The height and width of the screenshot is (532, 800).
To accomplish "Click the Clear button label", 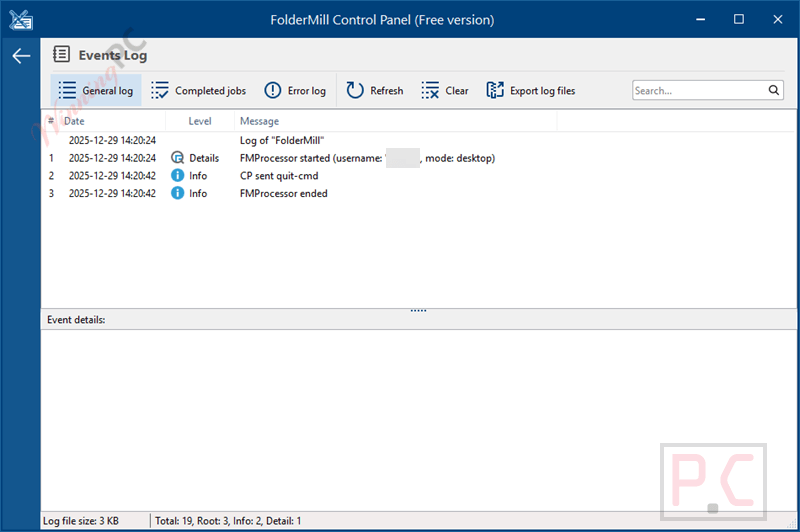I will tap(457, 91).
